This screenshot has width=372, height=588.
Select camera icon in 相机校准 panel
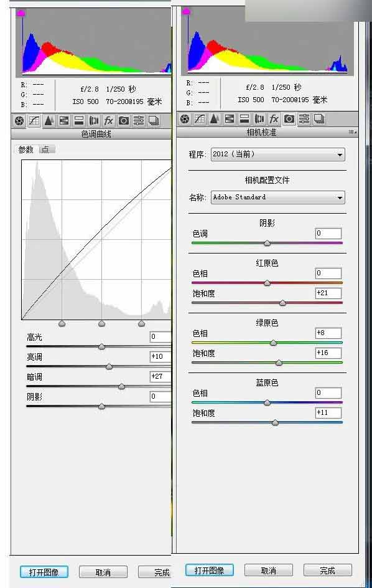pos(289,119)
